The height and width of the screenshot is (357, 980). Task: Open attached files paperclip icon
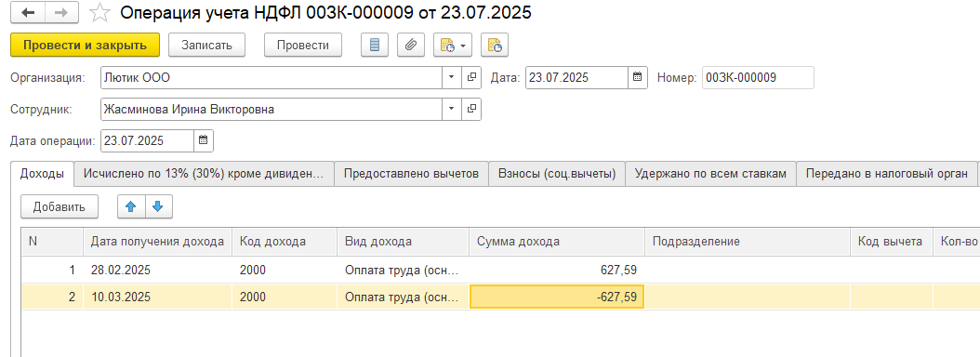(x=411, y=45)
